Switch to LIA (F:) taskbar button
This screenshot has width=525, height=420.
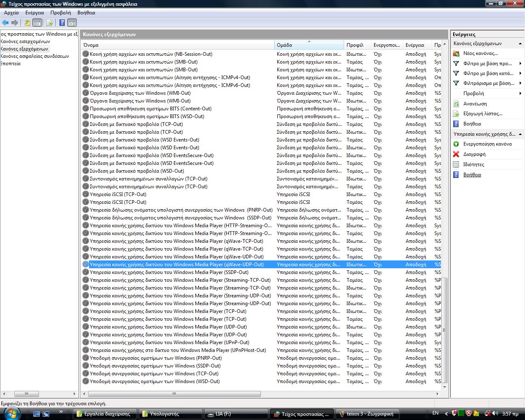tap(236, 414)
